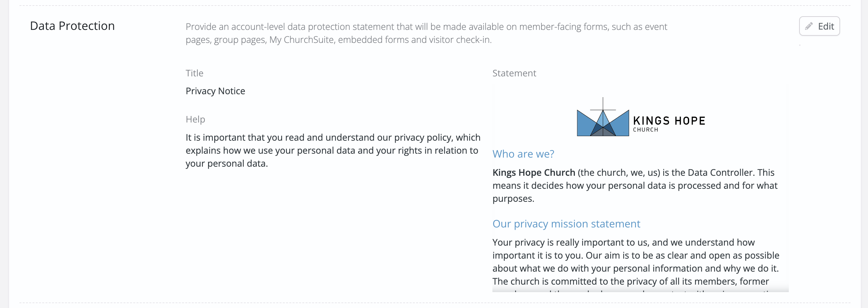
Task: Click the Kings Hope crown logo graphic
Action: coord(603,117)
